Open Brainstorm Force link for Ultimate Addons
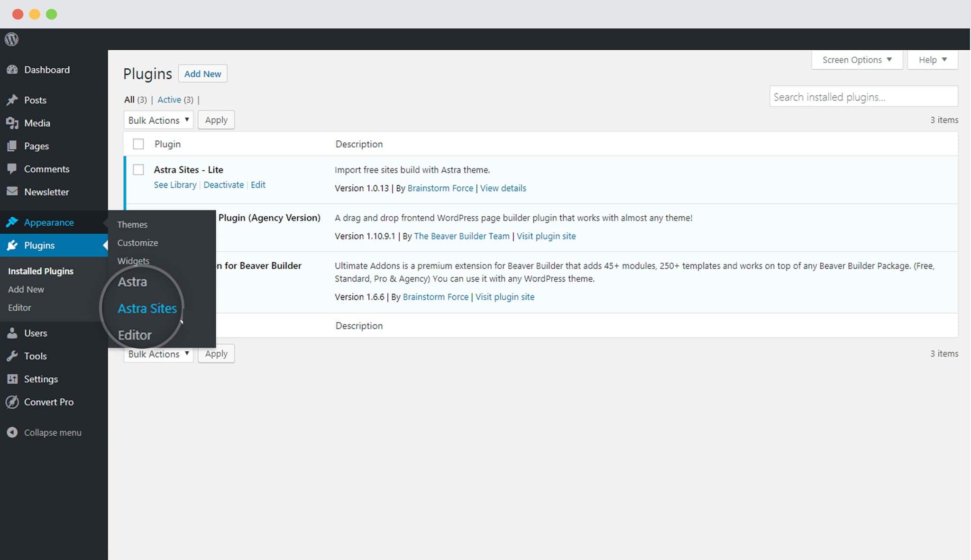 436,297
